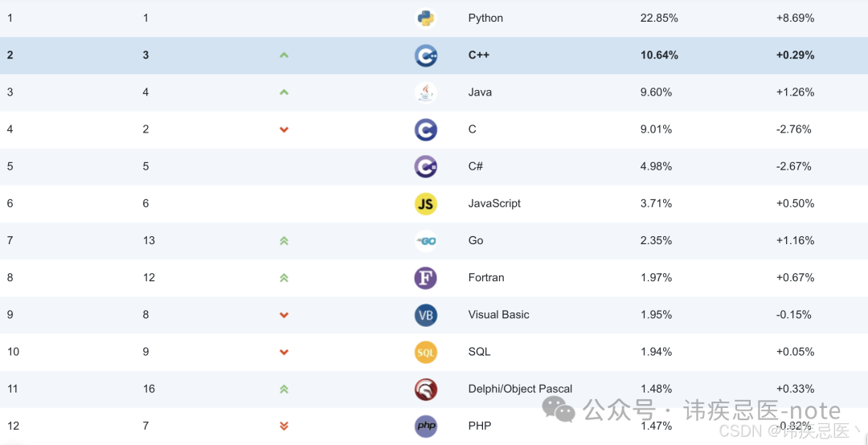
Task: Click previous rank 12 in the Fortran row
Action: pos(149,278)
